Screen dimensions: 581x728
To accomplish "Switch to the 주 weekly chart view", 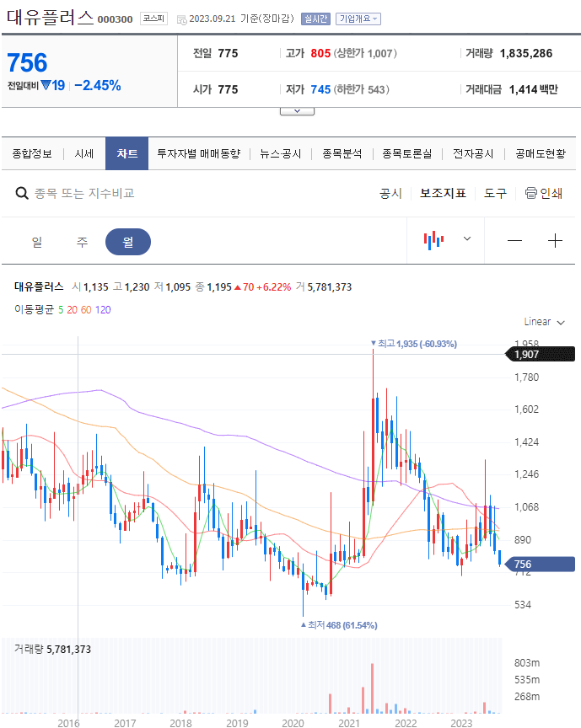I will click(x=81, y=240).
